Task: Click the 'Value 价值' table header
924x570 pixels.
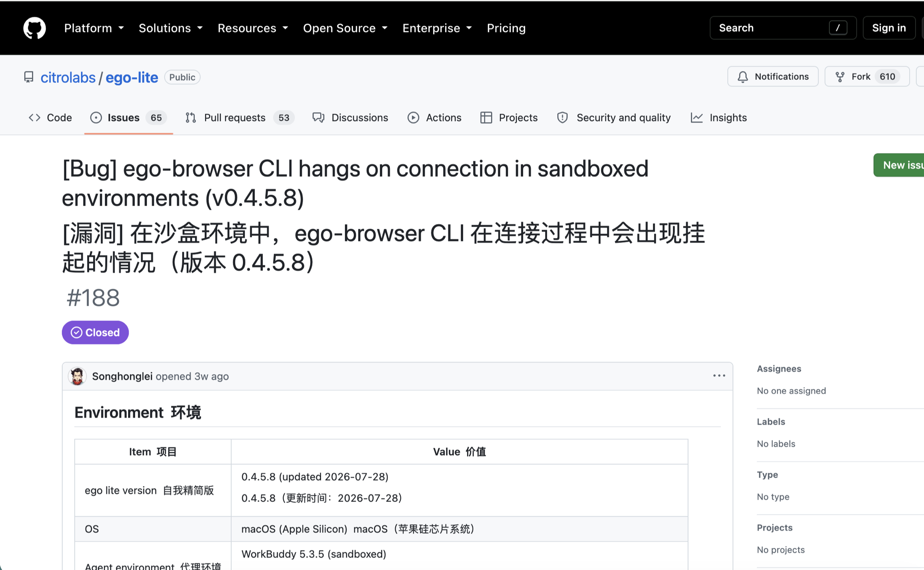Action: tap(460, 452)
